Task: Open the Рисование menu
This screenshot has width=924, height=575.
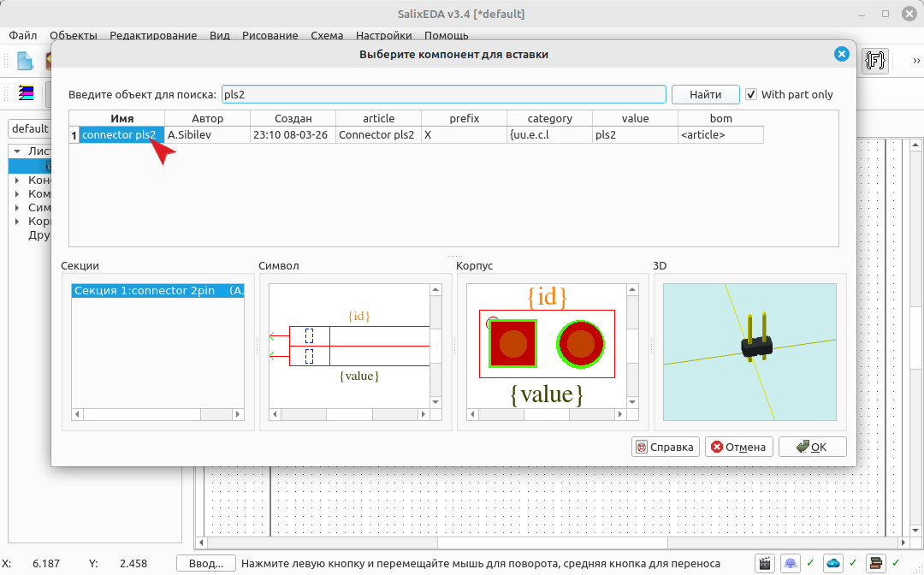Action: pos(269,35)
